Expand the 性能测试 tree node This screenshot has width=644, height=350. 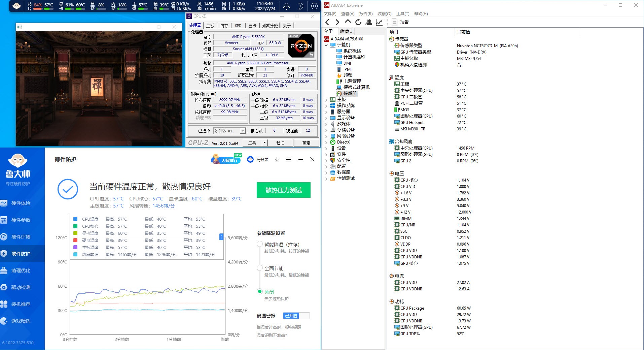coord(326,179)
